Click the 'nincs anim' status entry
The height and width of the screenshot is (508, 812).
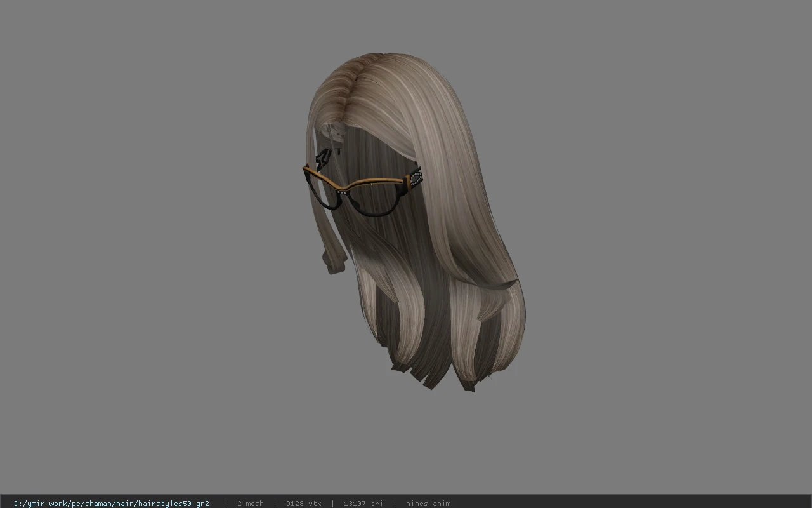click(x=428, y=504)
